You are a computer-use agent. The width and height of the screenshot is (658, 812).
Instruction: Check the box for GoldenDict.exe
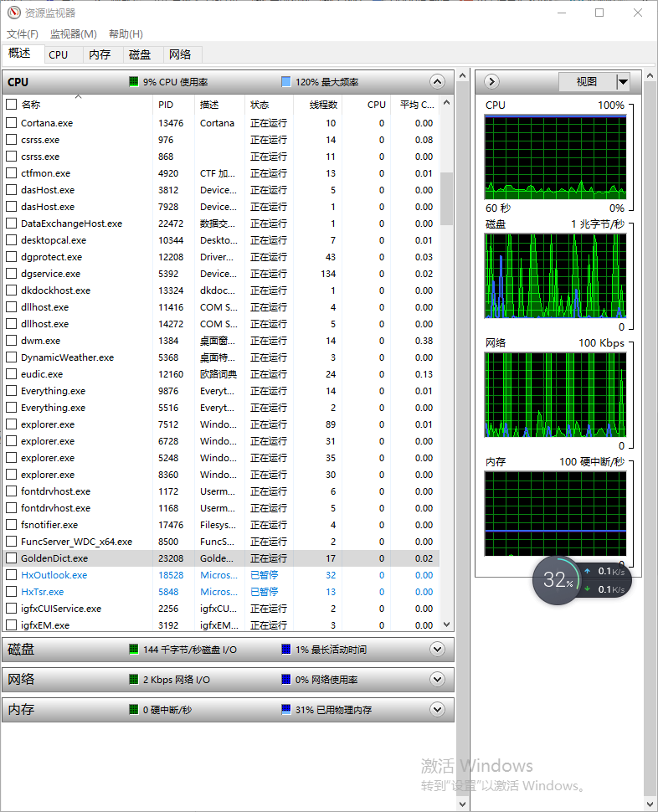coord(11,558)
